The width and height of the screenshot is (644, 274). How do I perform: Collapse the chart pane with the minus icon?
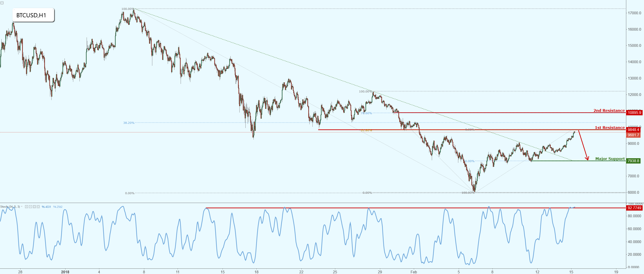(2, 3)
